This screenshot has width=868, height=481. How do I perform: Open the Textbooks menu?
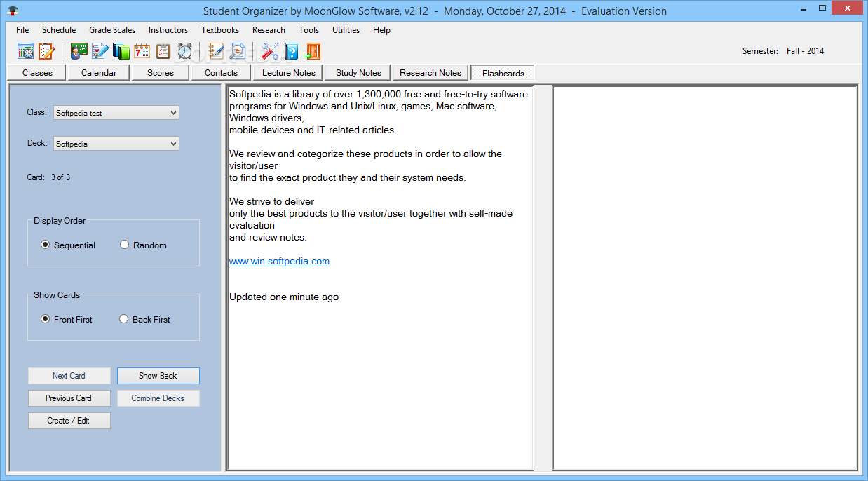point(220,30)
